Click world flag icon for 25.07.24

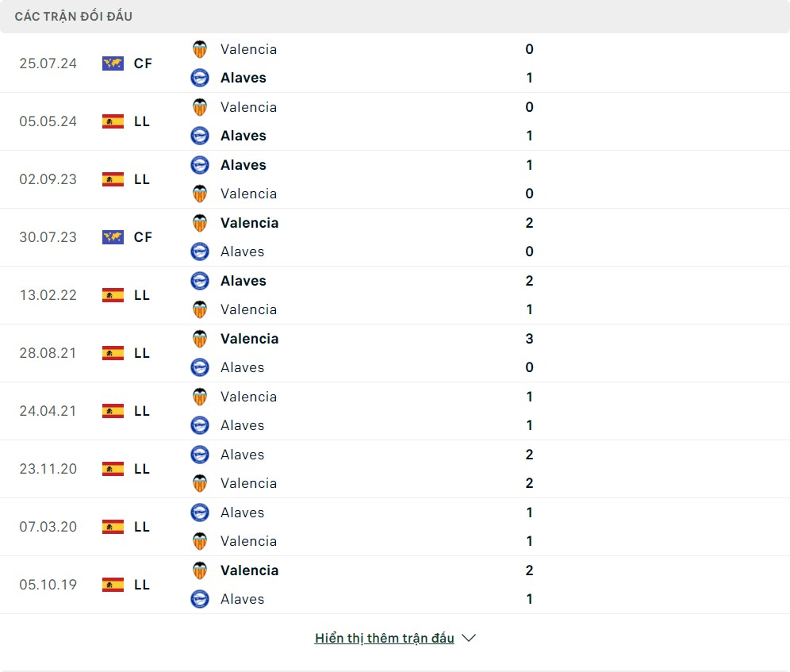pyautogui.click(x=113, y=63)
